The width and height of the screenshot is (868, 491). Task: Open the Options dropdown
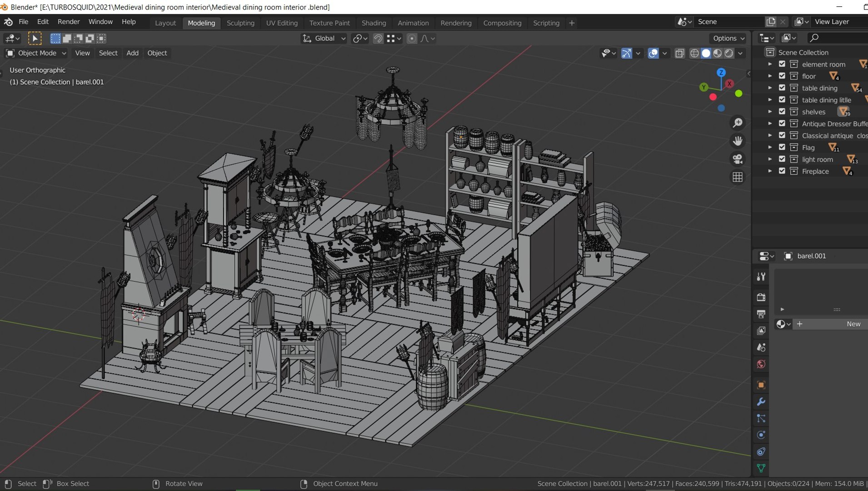728,39
